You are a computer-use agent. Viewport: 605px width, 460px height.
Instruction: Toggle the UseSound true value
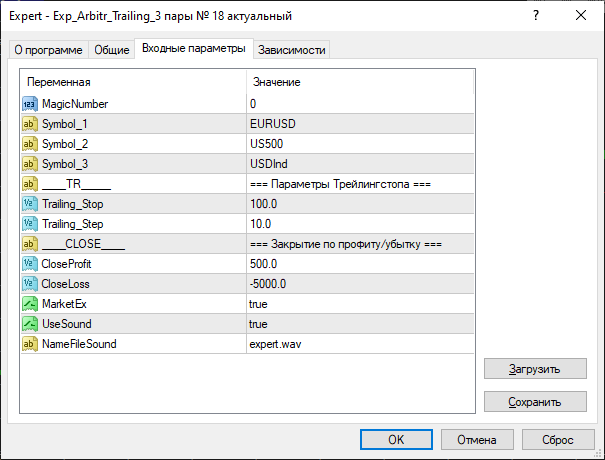[258, 324]
